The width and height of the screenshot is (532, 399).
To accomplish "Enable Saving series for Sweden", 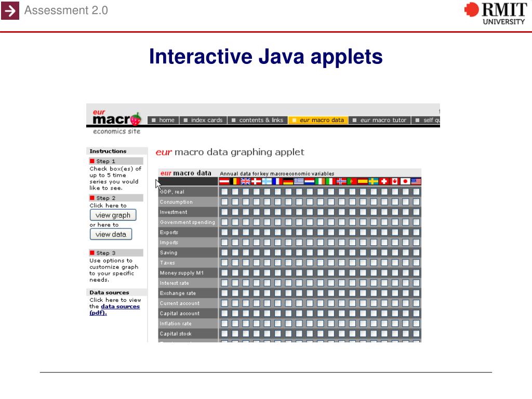I will [x=373, y=253].
